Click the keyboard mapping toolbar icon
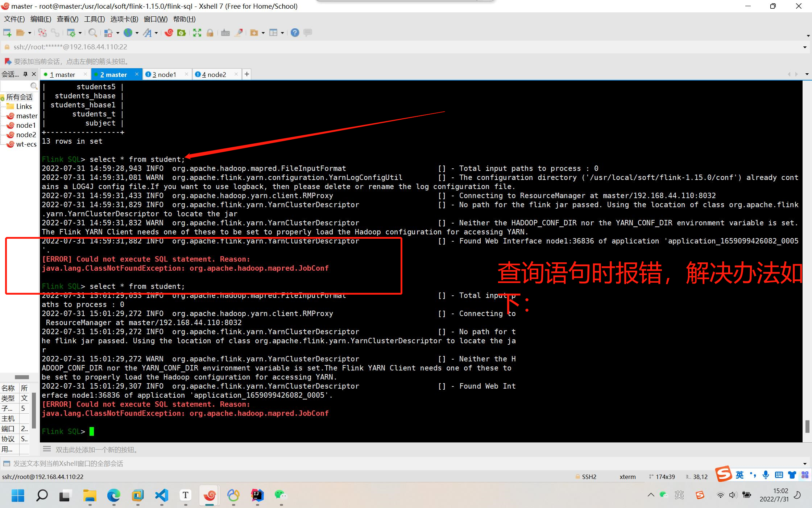The height and width of the screenshot is (508, 812). click(x=225, y=33)
